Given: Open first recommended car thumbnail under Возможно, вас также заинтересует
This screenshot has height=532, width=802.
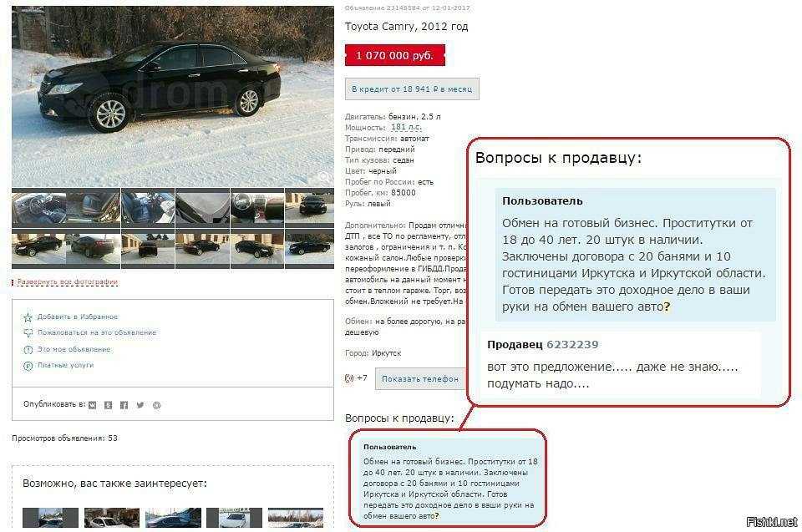Looking at the screenshot, I should point(50,518).
